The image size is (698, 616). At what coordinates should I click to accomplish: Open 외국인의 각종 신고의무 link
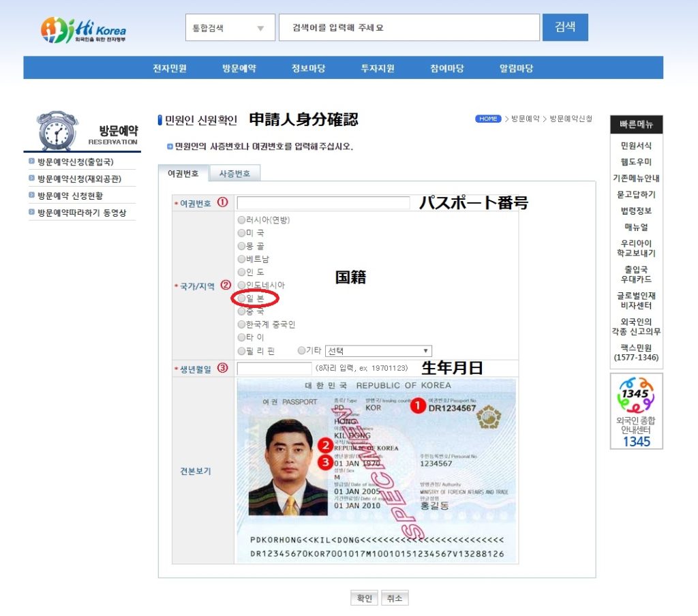tap(636, 326)
